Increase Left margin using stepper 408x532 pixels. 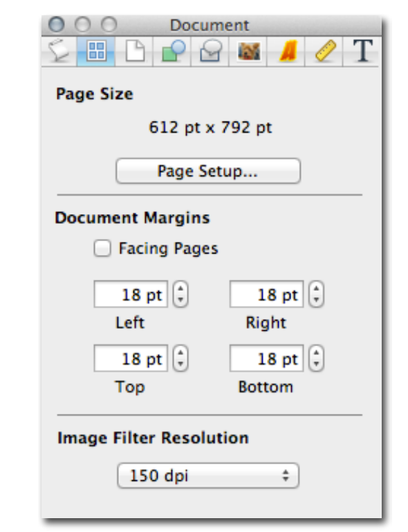coord(180,289)
